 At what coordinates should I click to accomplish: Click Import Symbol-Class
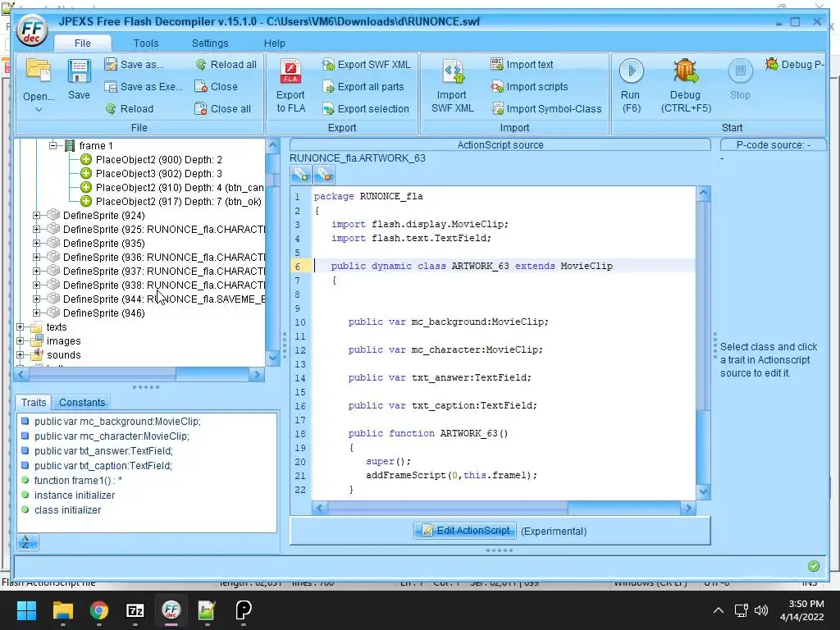[546, 109]
